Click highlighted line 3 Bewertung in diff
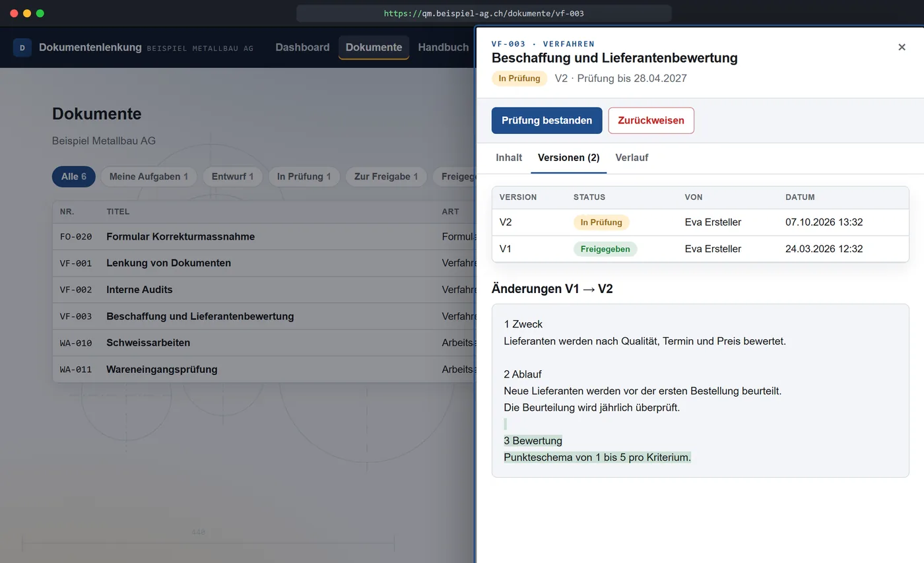Viewport: 924px width, 563px height. pyautogui.click(x=533, y=440)
